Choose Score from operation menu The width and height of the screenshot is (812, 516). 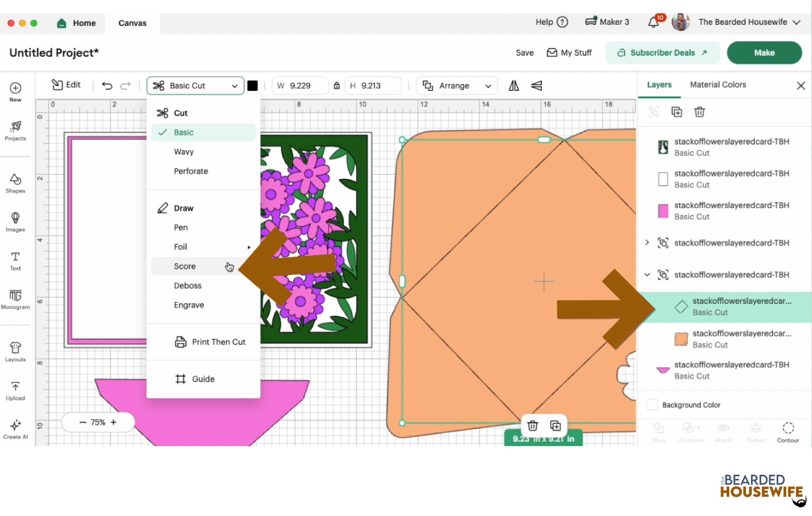[x=185, y=266]
